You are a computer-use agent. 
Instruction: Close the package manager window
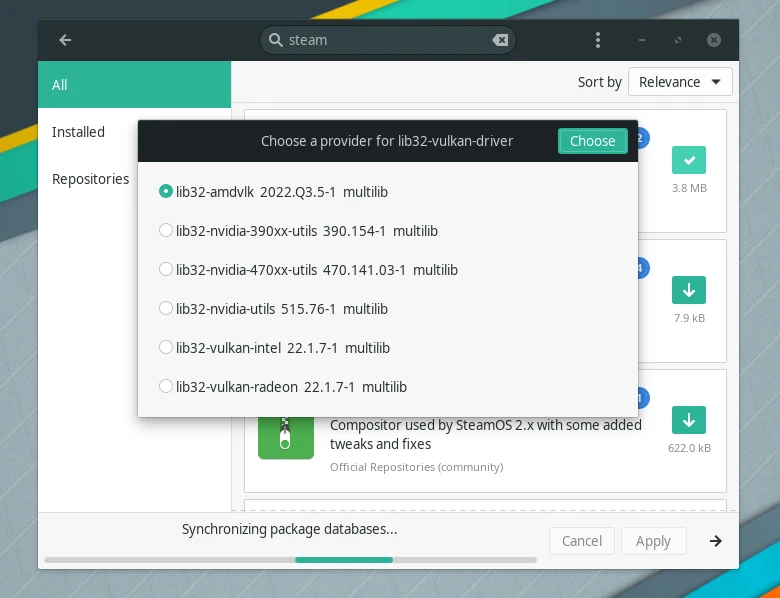714,40
